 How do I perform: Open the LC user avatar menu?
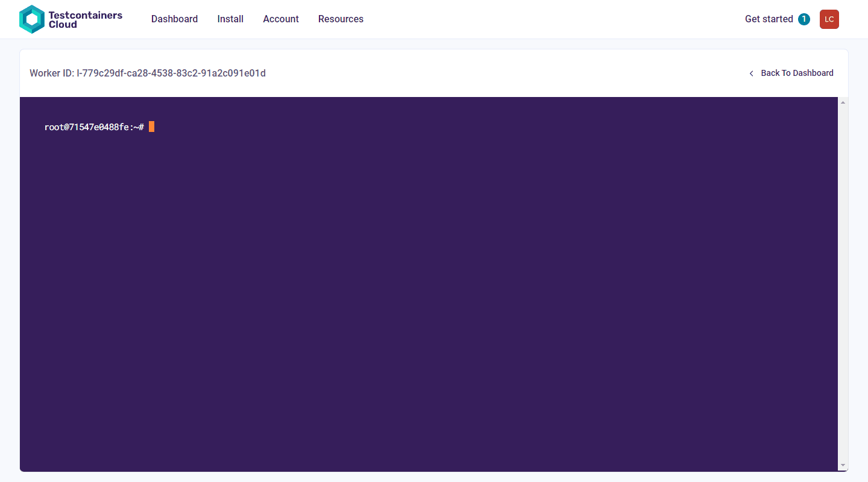(829, 19)
